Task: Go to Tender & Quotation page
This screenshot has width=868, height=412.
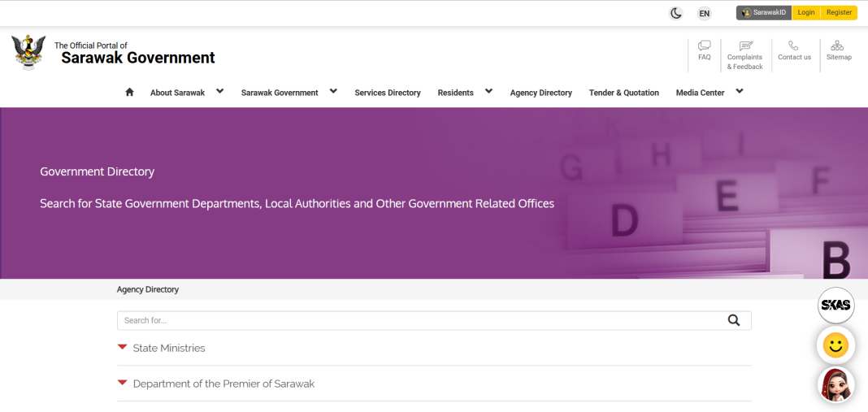Action: point(623,93)
